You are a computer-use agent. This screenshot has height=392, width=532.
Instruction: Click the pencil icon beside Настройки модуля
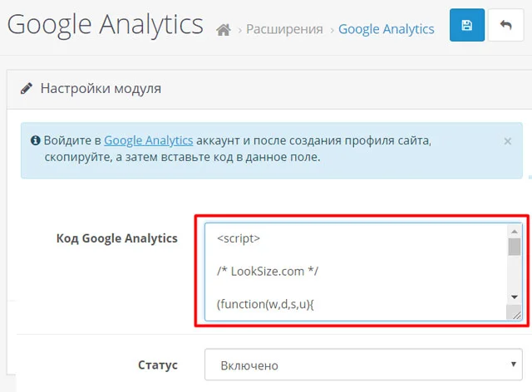[x=27, y=88]
